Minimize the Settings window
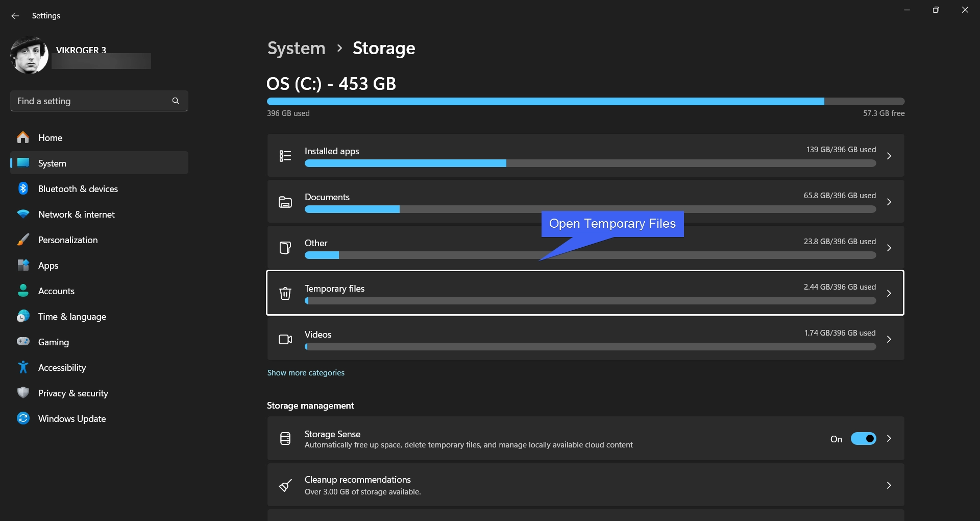Screen dimensions: 980x521 click(x=907, y=10)
